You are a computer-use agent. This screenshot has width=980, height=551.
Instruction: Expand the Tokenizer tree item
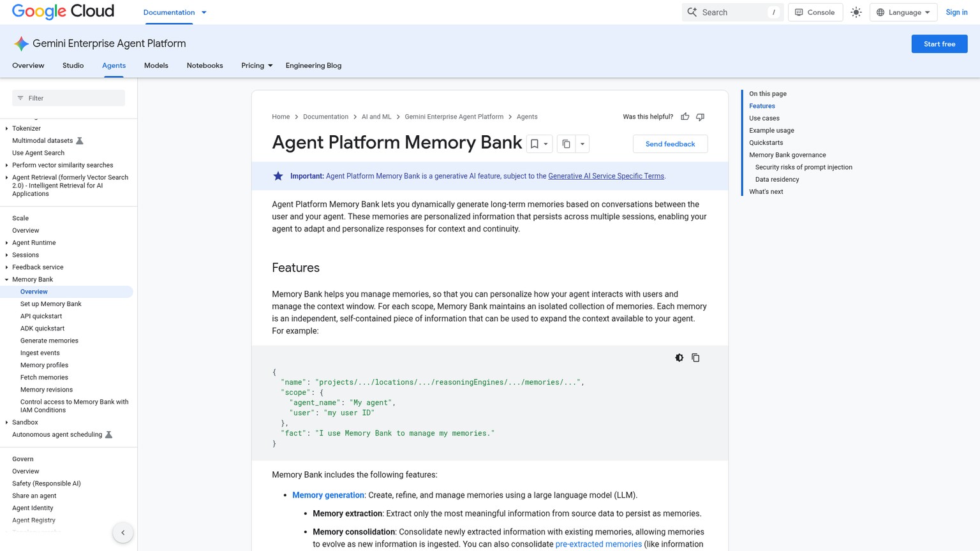tap(6, 129)
